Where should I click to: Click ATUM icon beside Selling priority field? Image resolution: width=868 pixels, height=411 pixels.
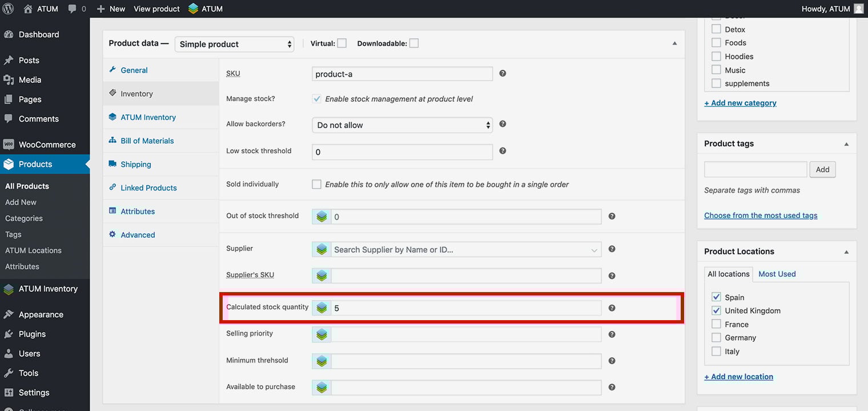click(322, 334)
